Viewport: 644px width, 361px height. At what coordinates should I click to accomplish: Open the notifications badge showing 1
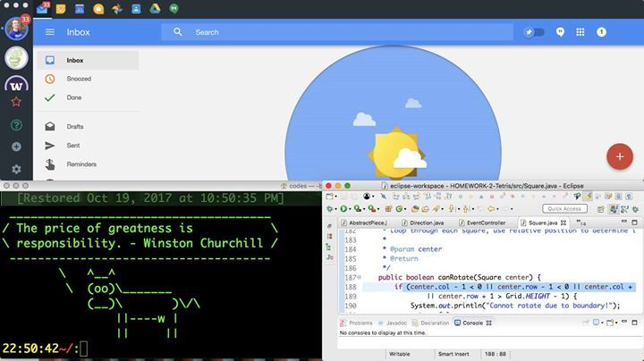(601, 32)
